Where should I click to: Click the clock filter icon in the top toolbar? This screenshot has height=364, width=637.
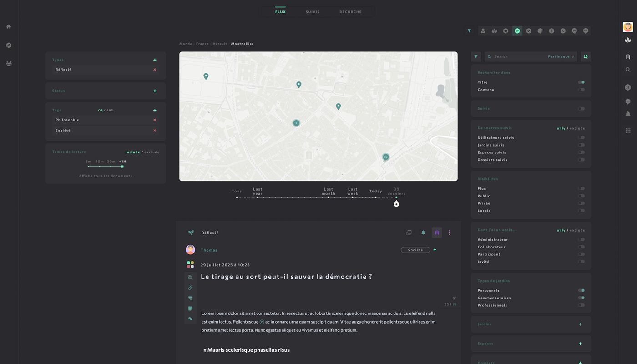(x=563, y=30)
